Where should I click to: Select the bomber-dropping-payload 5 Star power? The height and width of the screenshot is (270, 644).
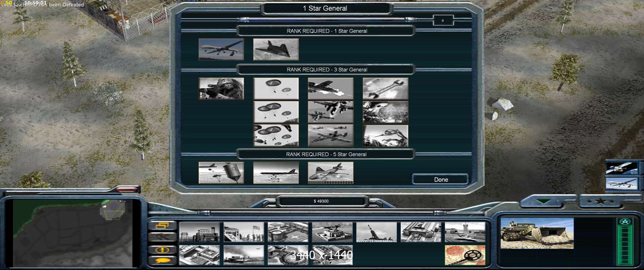276,173
